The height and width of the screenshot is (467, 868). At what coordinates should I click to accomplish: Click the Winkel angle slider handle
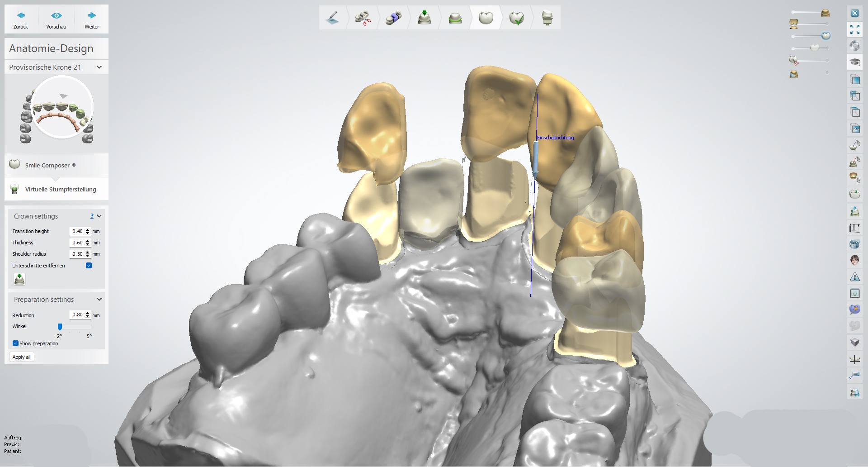click(x=60, y=327)
